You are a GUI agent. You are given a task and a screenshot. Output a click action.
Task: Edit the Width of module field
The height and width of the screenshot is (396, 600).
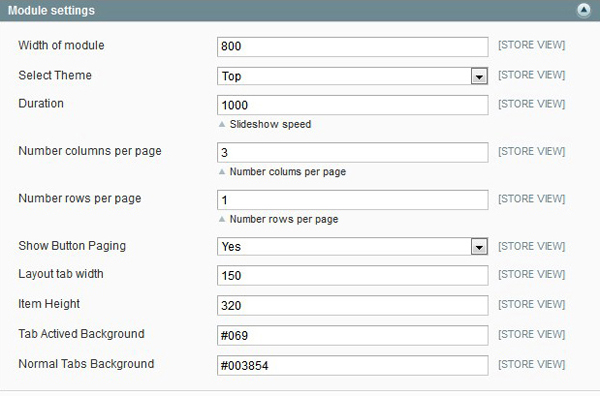[x=352, y=47]
